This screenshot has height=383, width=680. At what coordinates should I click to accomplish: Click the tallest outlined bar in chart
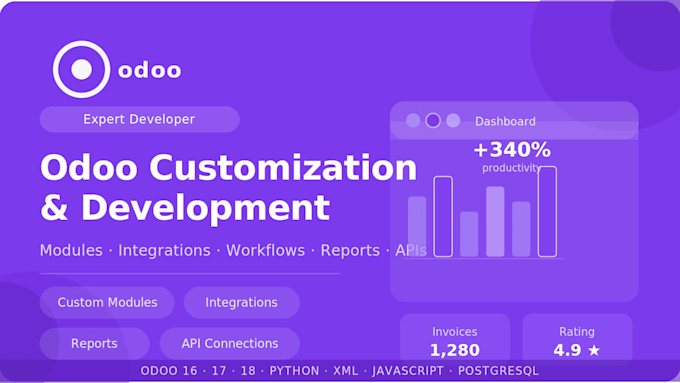pyautogui.click(x=547, y=212)
